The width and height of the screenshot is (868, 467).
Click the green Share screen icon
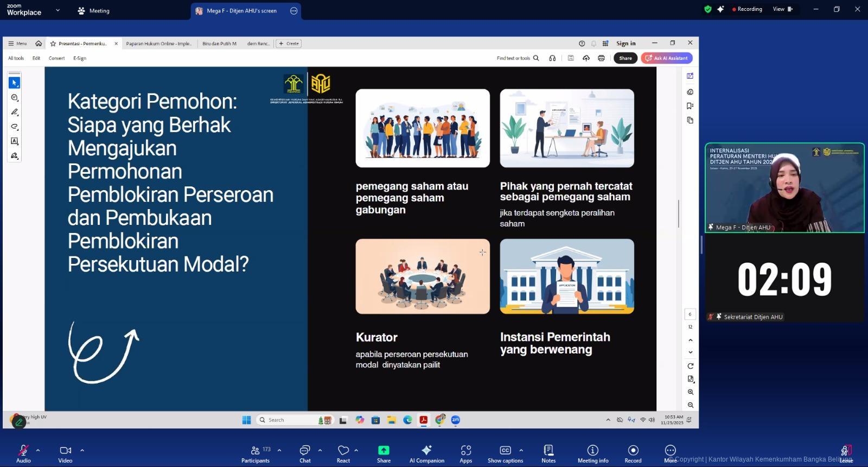(384, 453)
